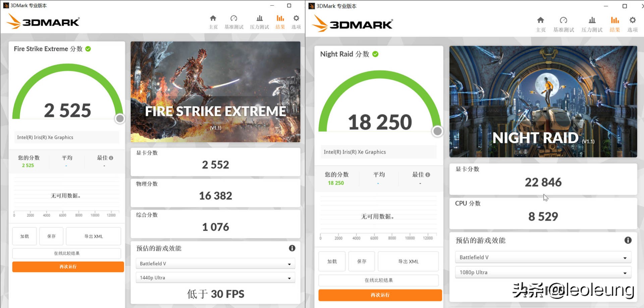
Task: Click the gray gauge knob on the Fire Strike score arc
Action: coord(120,119)
